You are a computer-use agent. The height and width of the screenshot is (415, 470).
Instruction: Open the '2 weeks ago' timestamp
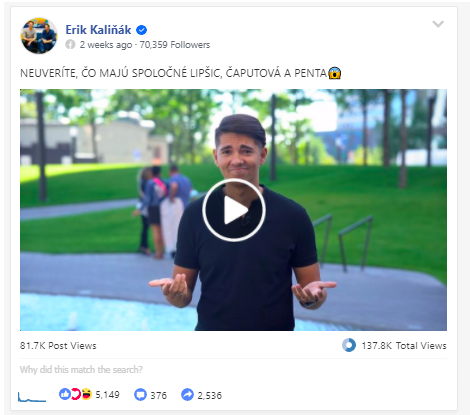[106, 45]
